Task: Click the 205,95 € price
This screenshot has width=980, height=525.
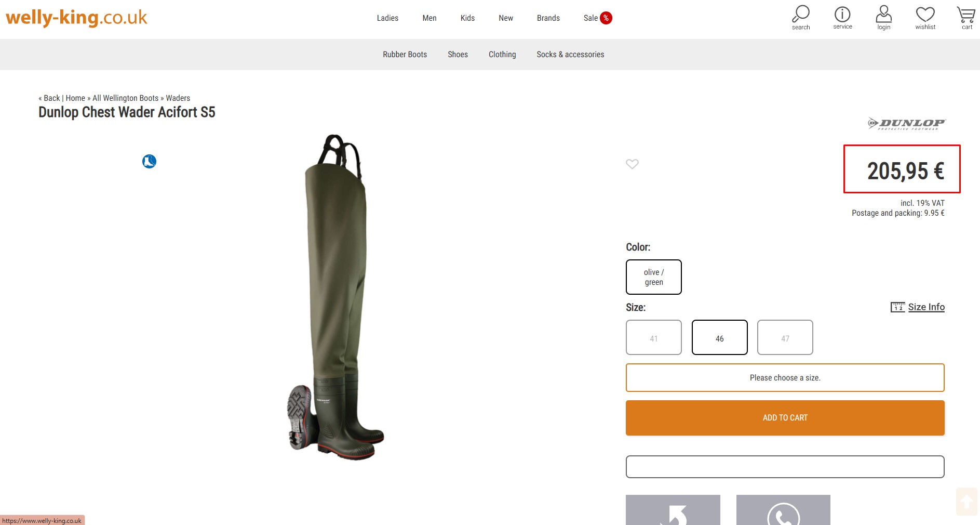Action: click(906, 171)
